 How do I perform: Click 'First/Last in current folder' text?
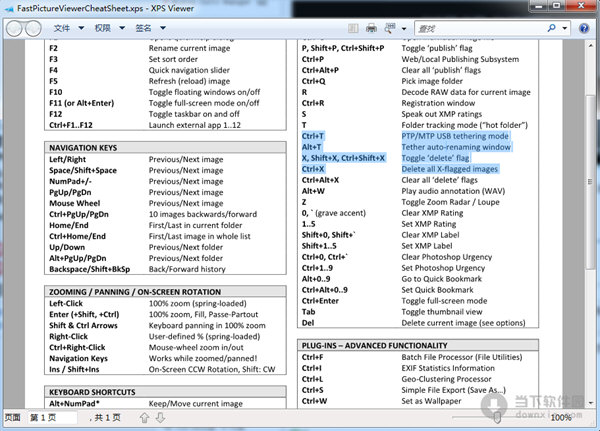pos(195,225)
